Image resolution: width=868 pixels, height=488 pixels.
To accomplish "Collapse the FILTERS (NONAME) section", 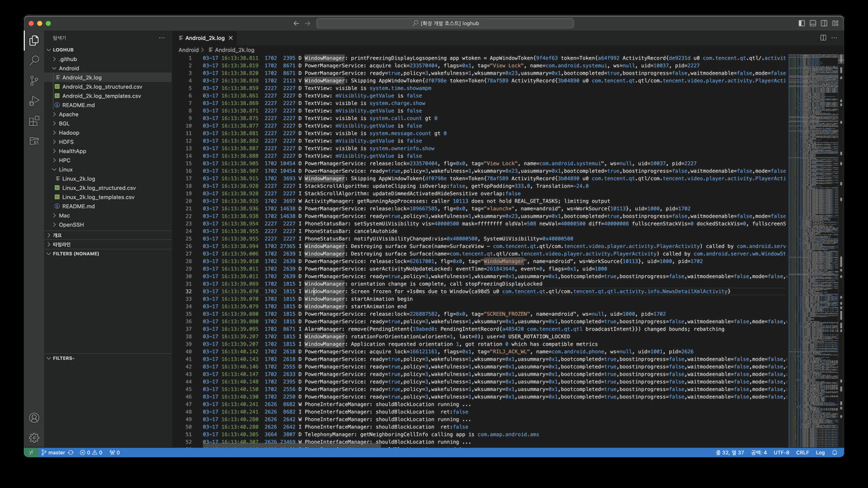I will [x=108, y=253].
